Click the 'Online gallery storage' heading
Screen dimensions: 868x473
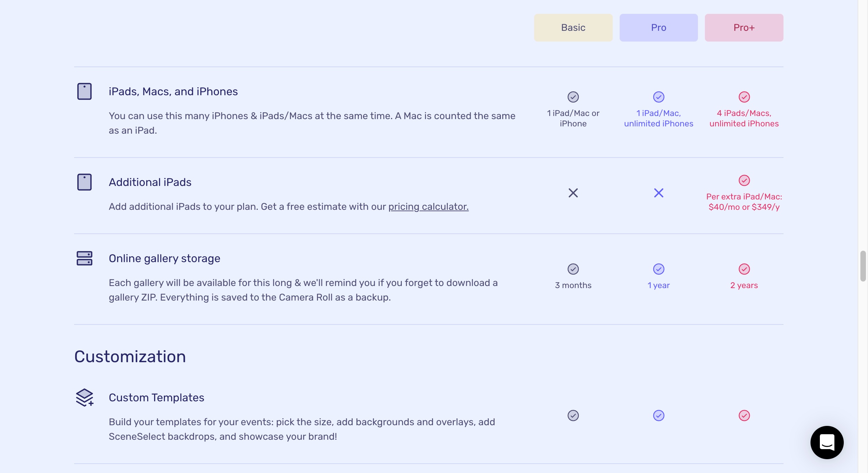point(165,259)
